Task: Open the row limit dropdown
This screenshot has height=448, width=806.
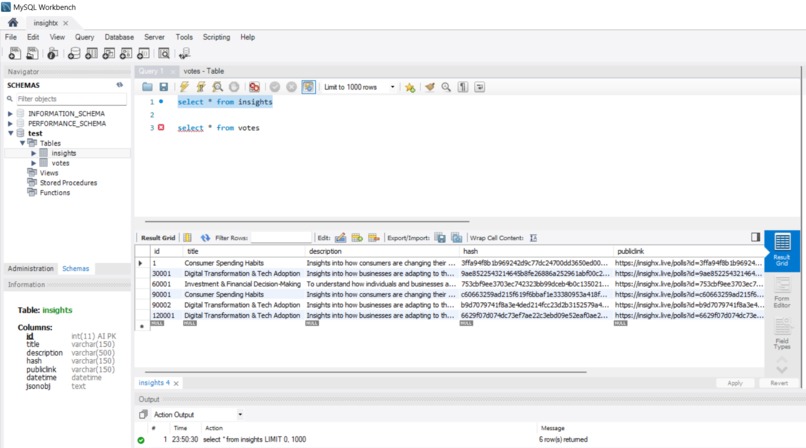Action: (392, 87)
